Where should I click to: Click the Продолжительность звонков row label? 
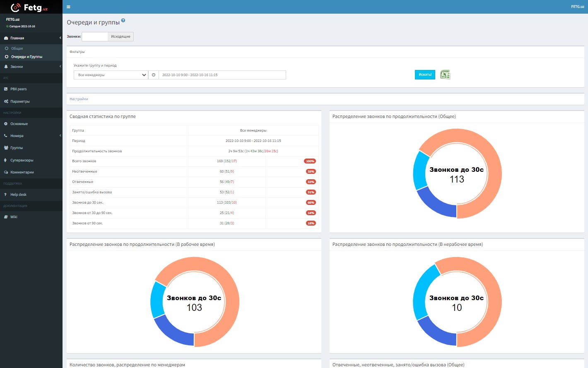(97, 151)
